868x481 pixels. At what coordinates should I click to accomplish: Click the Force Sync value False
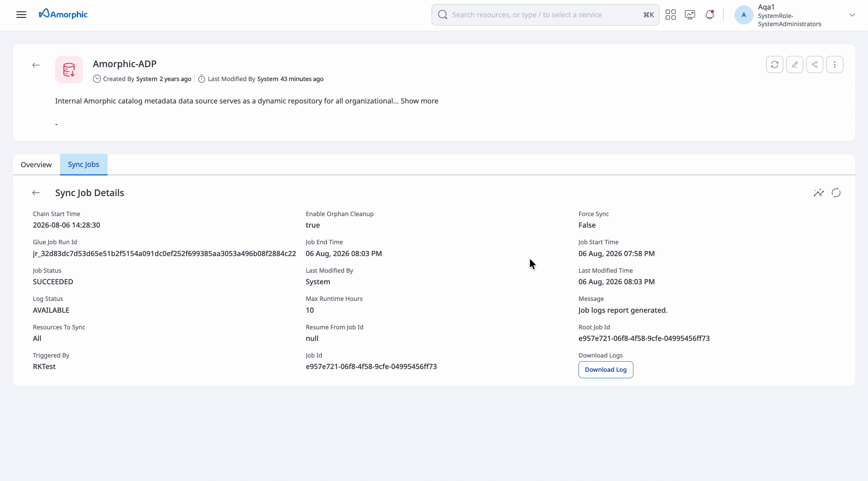587,225
